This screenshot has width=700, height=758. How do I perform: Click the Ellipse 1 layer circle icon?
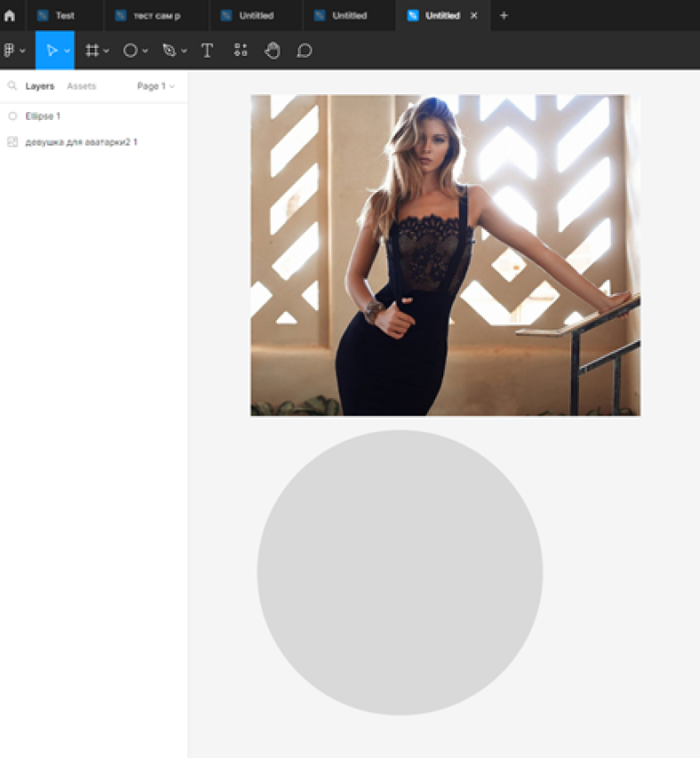pyautogui.click(x=12, y=116)
